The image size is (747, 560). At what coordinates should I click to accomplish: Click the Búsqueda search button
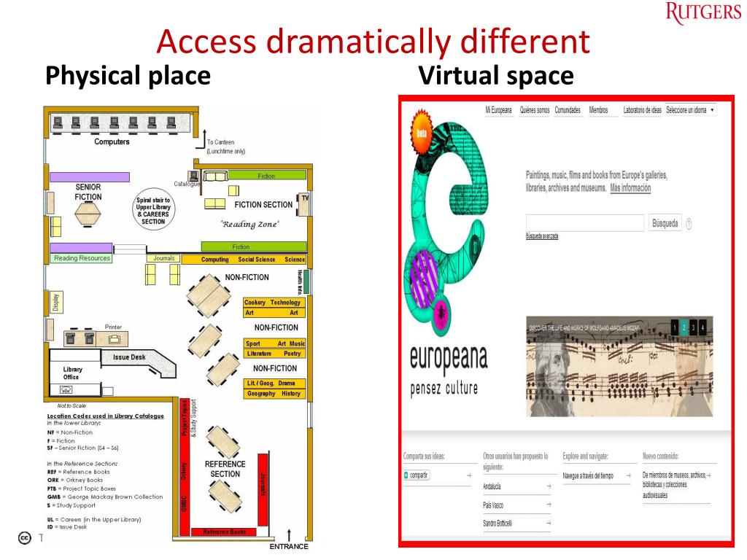click(x=665, y=223)
